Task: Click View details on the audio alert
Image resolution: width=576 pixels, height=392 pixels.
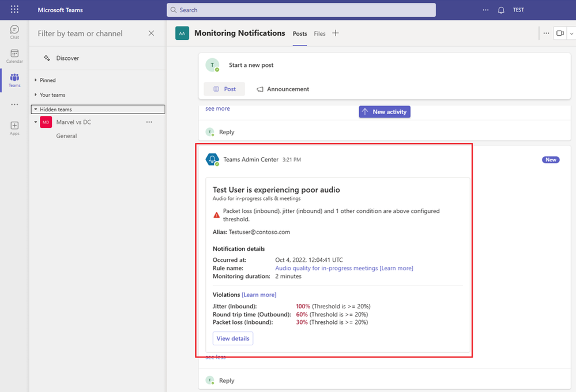Action: pyautogui.click(x=233, y=338)
